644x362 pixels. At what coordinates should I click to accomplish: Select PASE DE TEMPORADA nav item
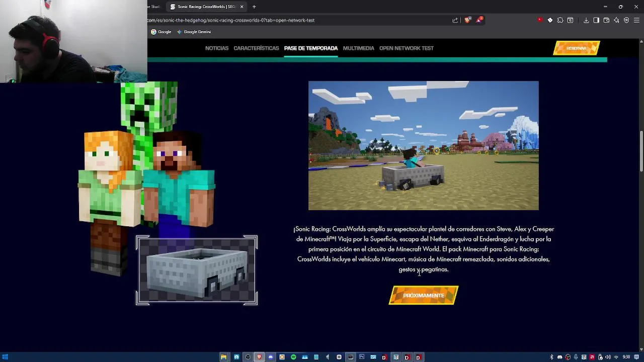point(311,48)
